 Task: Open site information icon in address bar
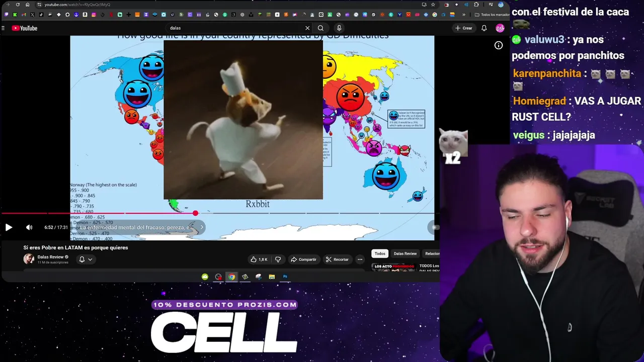(39, 5)
